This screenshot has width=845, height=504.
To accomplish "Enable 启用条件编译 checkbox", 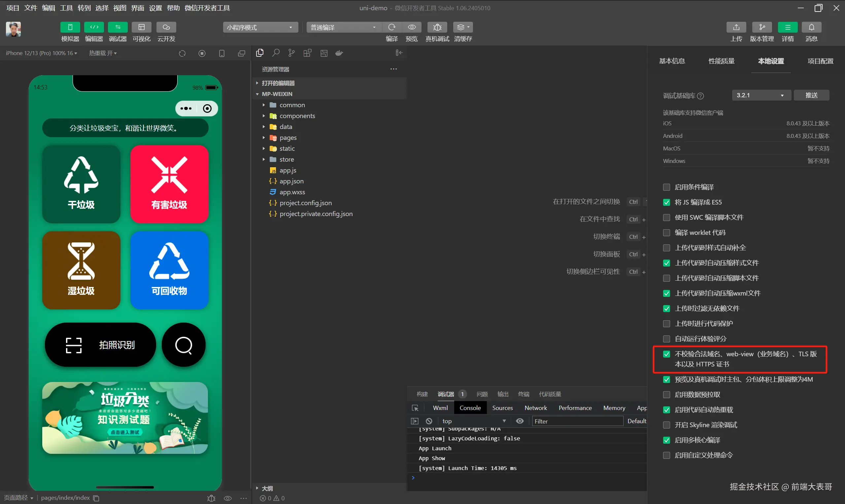I will pos(666,187).
